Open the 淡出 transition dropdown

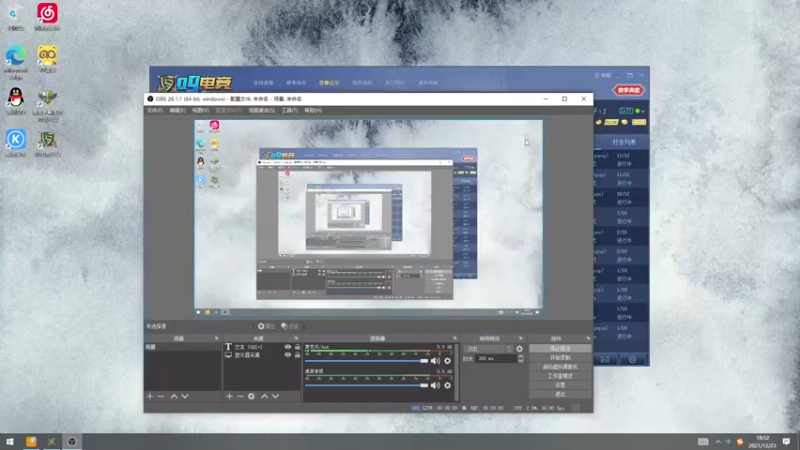[489, 349]
